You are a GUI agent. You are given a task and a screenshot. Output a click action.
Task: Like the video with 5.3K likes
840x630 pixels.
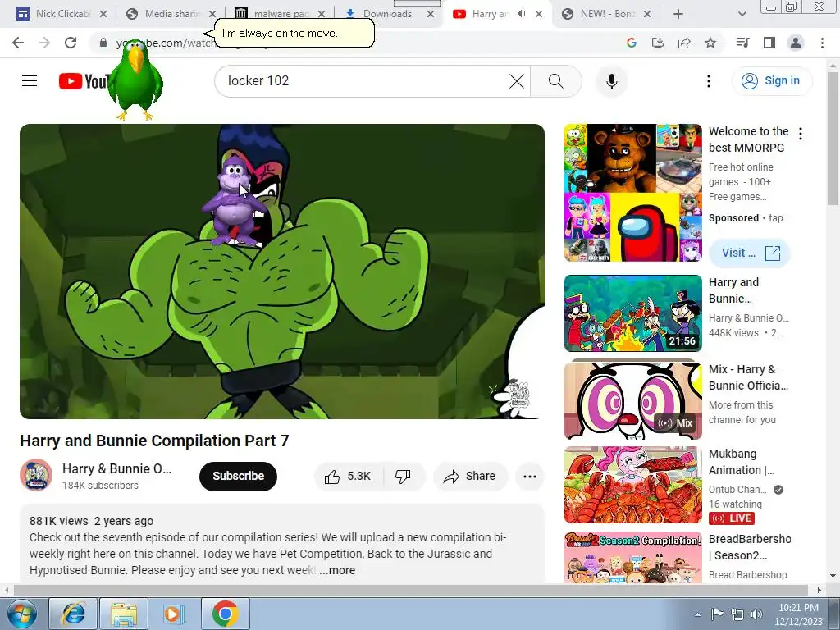coord(348,477)
